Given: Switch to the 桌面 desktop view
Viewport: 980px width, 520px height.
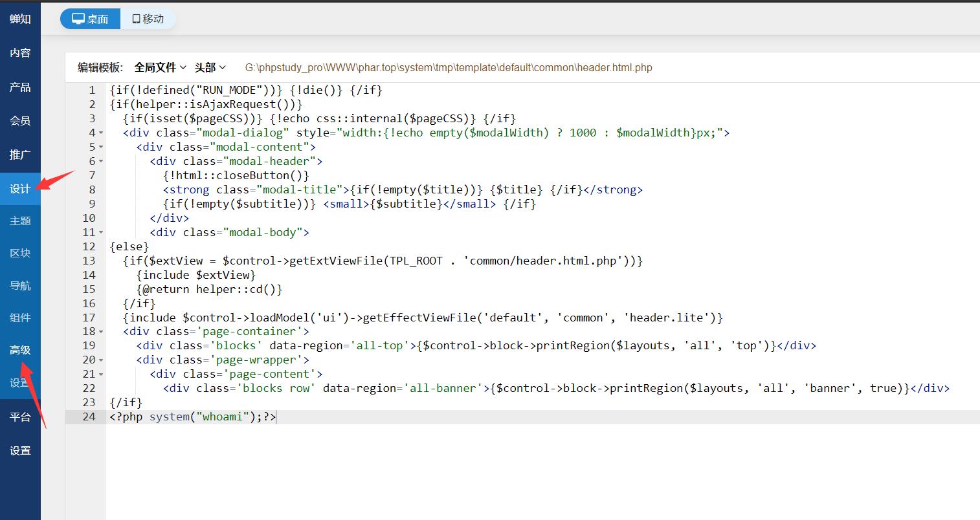Looking at the screenshot, I should [x=91, y=19].
